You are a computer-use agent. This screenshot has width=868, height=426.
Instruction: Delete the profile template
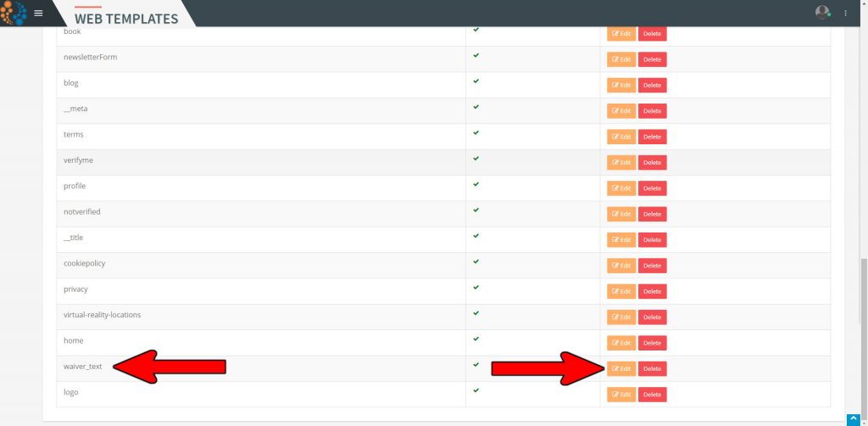pos(652,188)
